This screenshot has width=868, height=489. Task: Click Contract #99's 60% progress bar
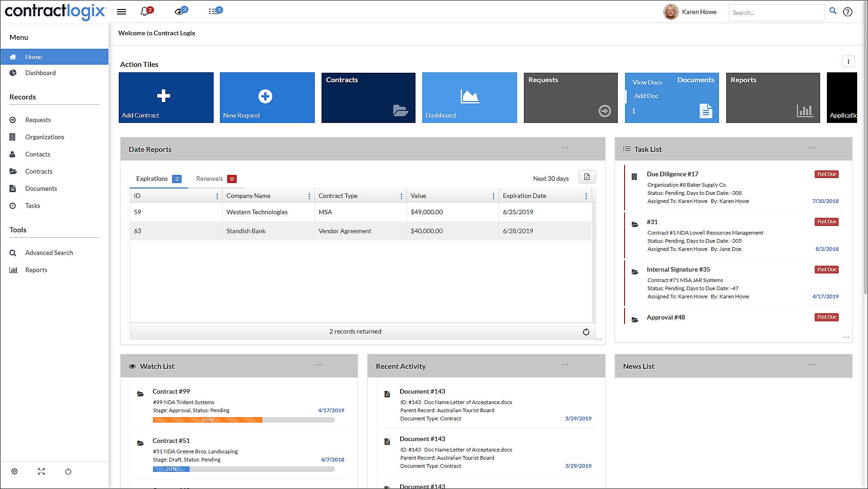pyautogui.click(x=207, y=419)
